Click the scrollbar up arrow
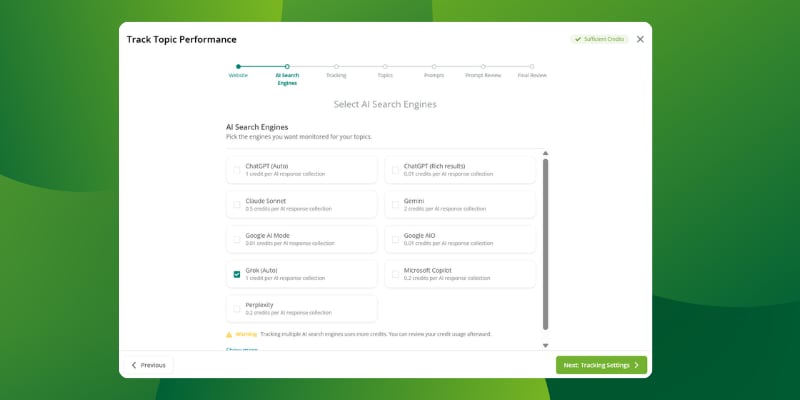The image size is (800, 400). (x=545, y=153)
